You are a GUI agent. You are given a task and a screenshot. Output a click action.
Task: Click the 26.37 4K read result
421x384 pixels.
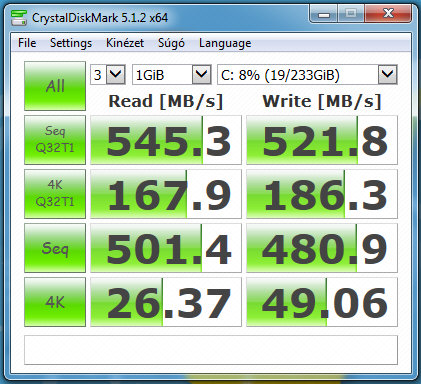click(166, 302)
